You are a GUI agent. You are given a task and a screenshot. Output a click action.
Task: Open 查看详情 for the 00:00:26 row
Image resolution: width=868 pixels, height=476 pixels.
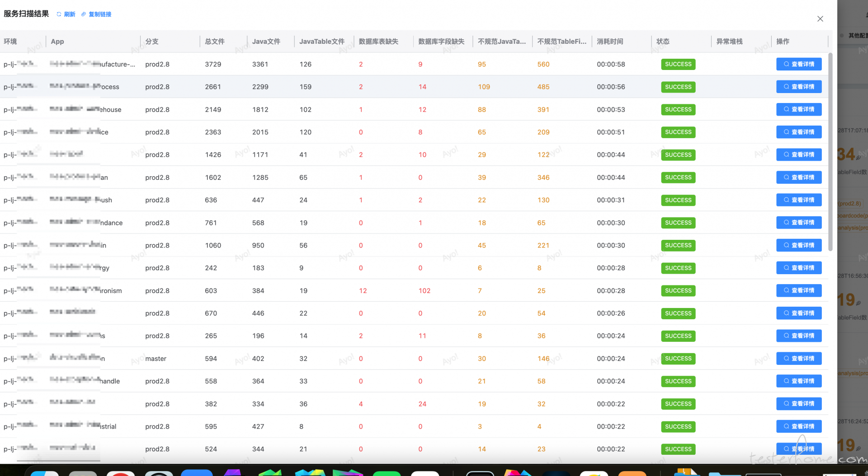pos(799,313)
